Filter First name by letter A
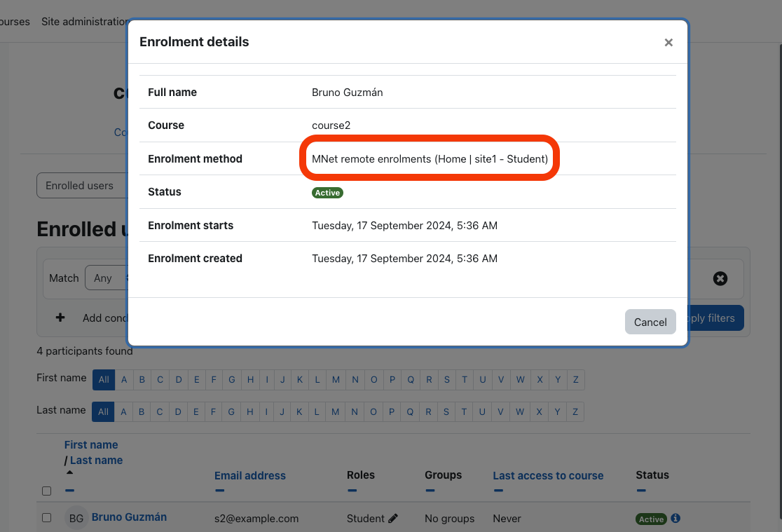Screen dimensions: 782x532 (124, 380)
